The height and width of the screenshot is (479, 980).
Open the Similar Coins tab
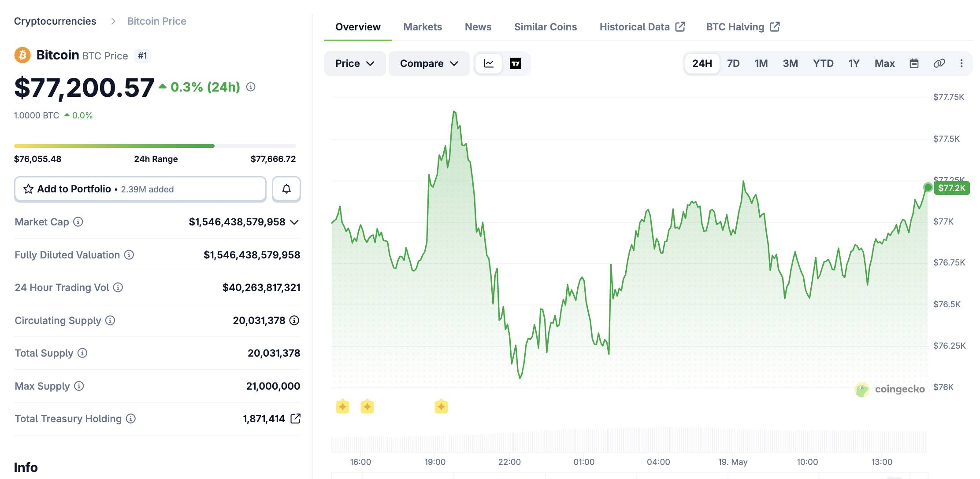(546, 27)
